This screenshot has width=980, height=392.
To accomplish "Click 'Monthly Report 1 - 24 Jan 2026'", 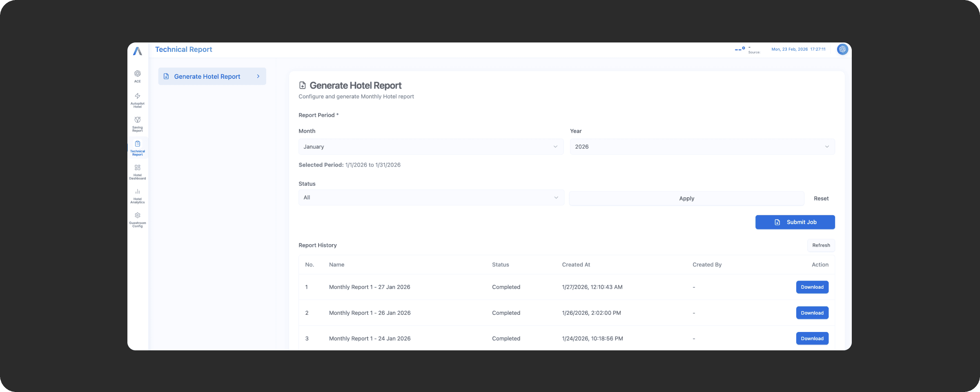I will (x=370, y=339).
